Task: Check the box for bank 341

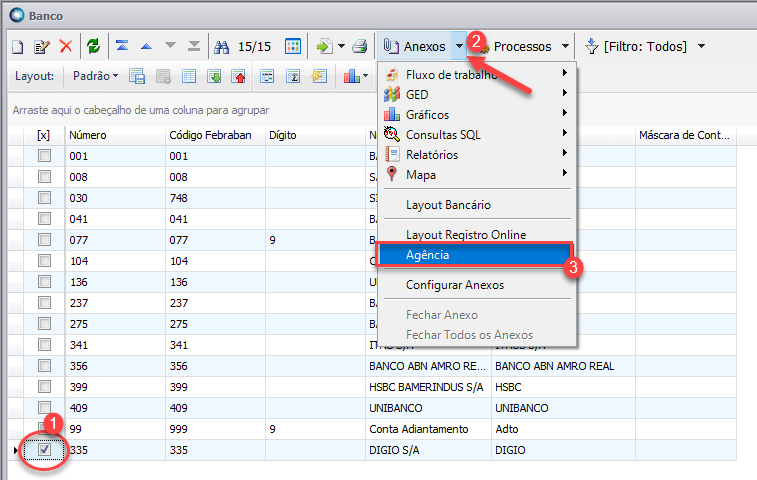Action: (44, 345)
